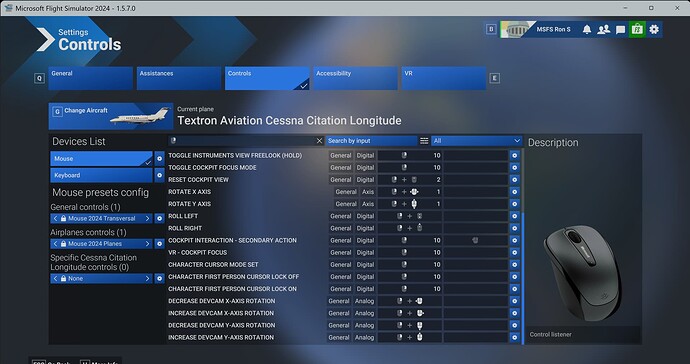Open the notifications bell icon

coord(587,29)
